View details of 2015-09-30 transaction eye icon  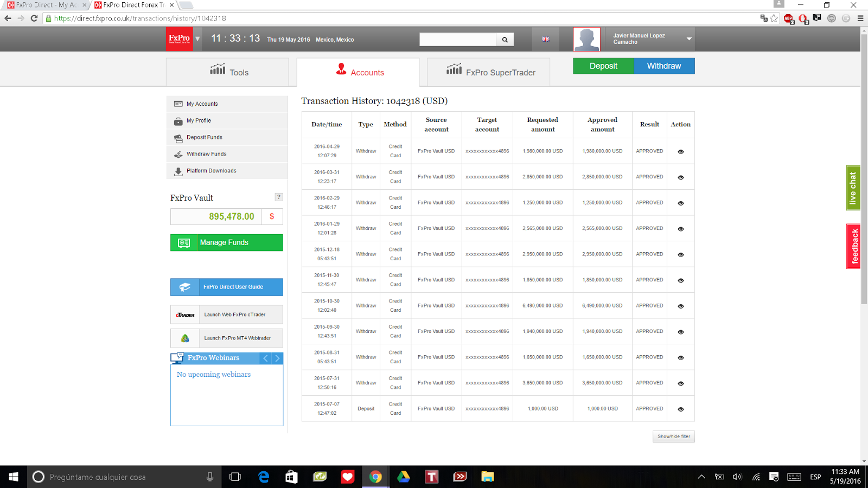click(x=681, y=332)
